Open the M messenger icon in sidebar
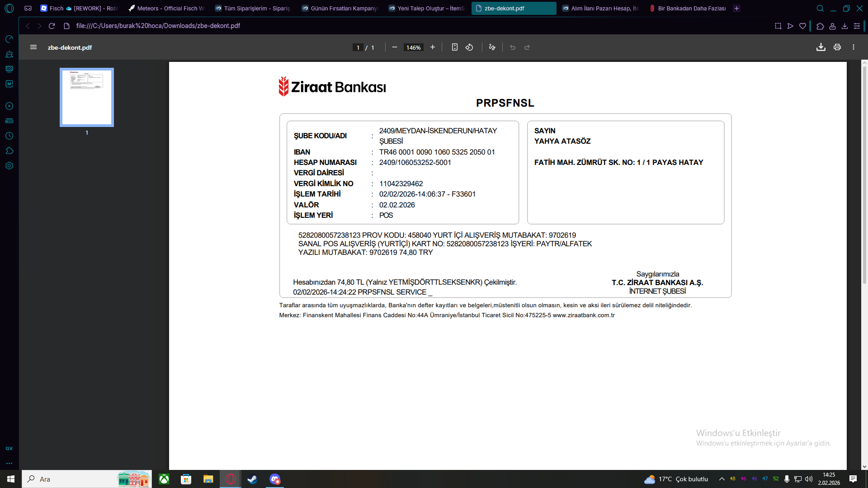Image resolution: width=868 pixels, height=488 pixels. coord(9,84)
